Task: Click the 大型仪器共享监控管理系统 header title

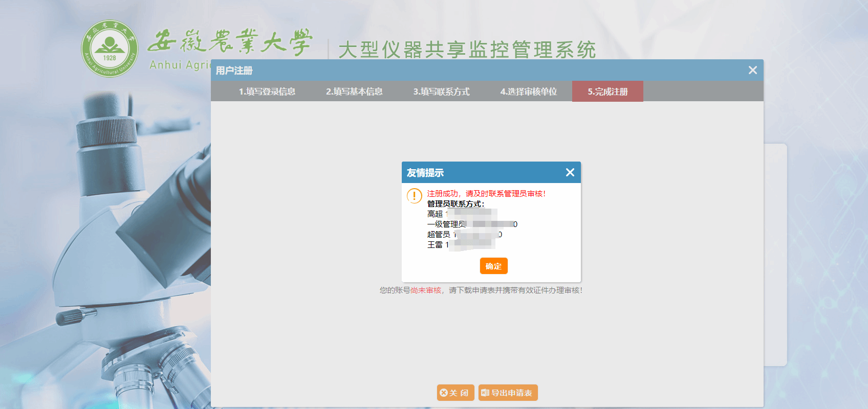Action: click(x=467, y=50)
